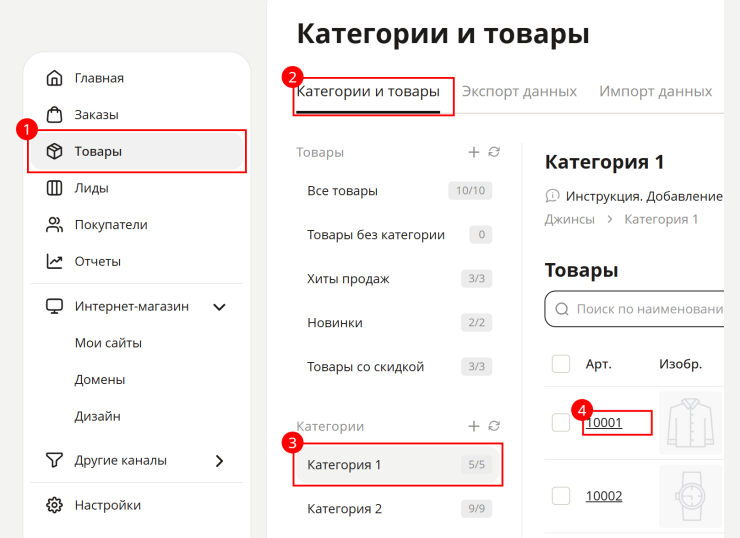Expand the Другие каналы chevron

tap(219, 461)
